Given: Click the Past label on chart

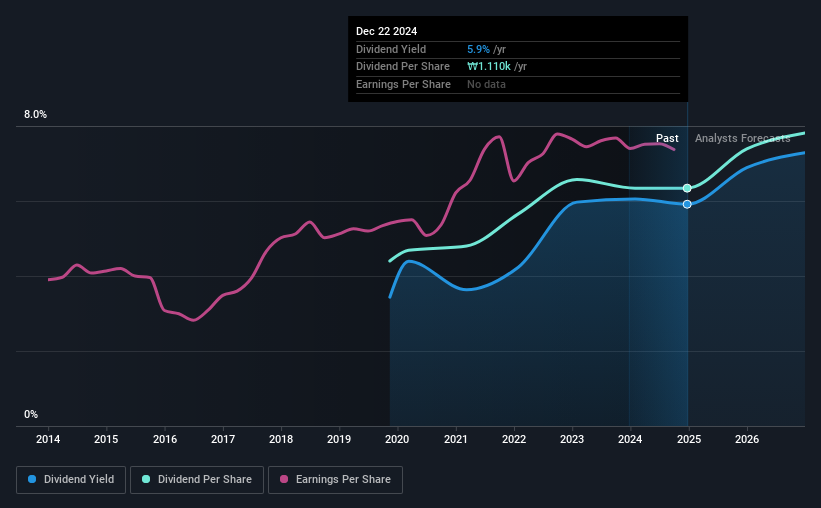Looking at the screenshot, I should pos(667,138).
